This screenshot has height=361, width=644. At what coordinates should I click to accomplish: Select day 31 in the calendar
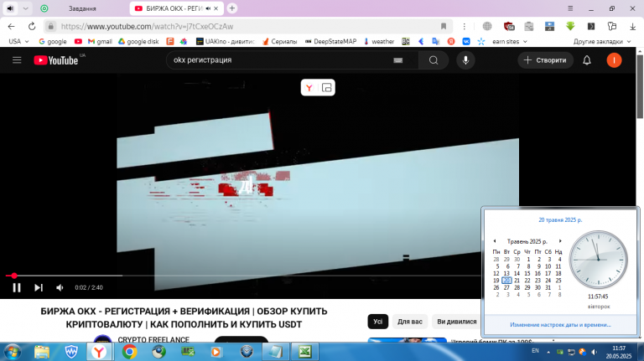click(x=548, y=287)
